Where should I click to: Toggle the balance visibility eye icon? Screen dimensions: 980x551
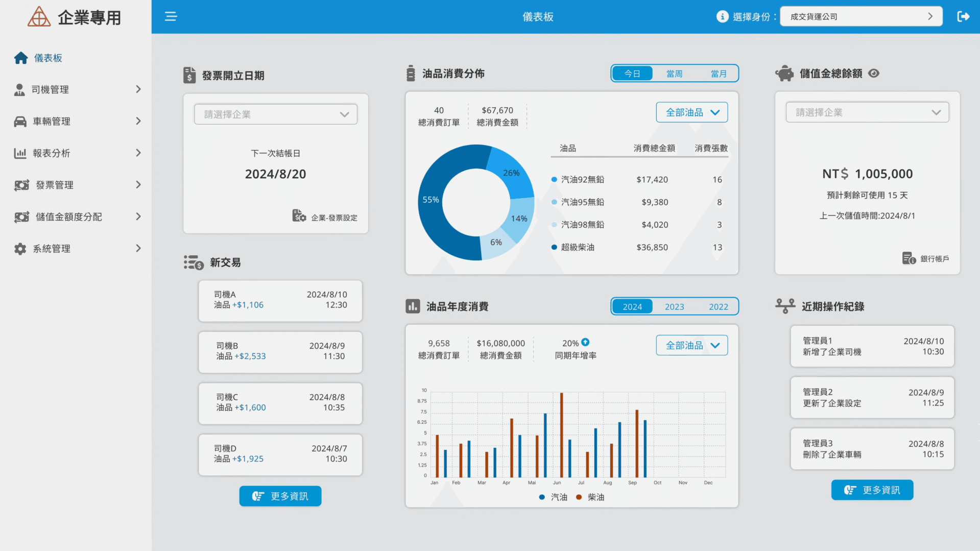874,73
